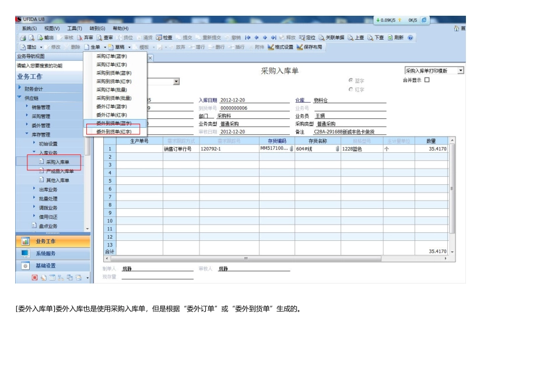Go to previous record arrow
554x392 pixels.
point(257,38)
